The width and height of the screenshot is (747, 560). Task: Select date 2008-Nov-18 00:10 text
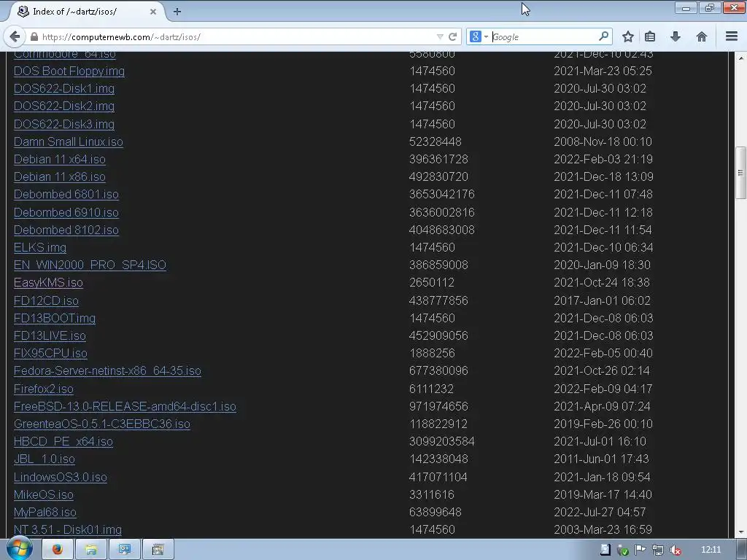603,141
